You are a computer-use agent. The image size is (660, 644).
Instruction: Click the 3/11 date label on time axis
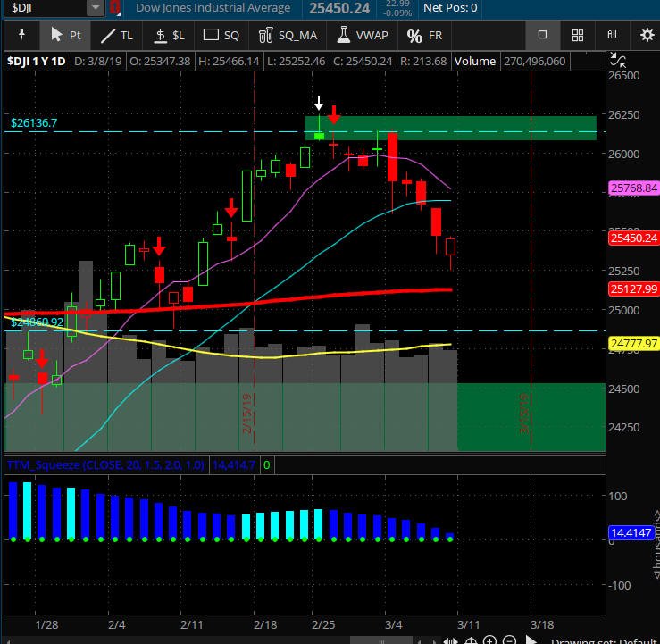469,624
